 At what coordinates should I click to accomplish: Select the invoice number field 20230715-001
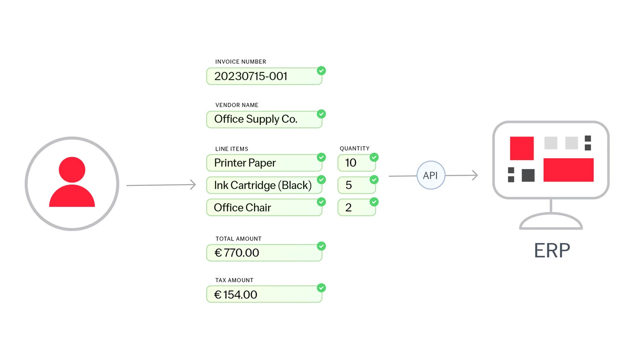tap(264, 76)
